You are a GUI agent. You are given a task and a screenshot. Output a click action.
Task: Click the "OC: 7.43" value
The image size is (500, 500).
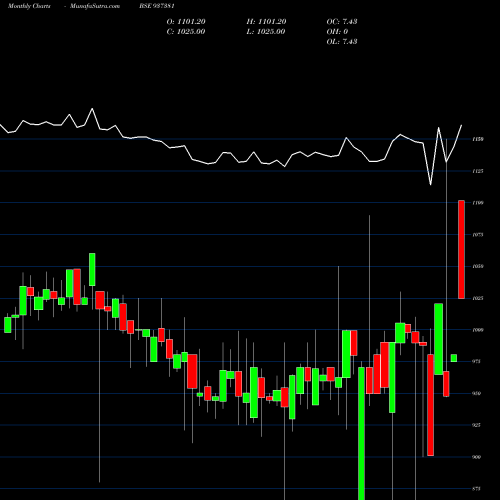tap(342, 21)
